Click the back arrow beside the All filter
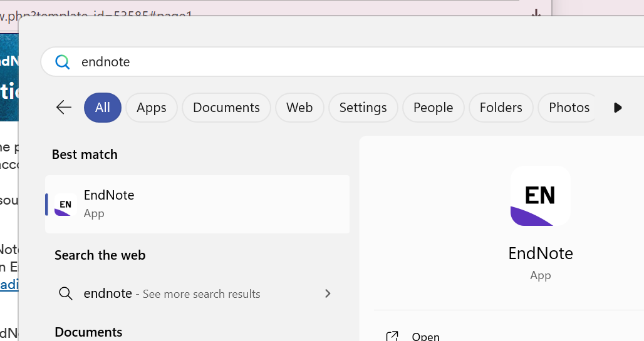This screenshot has width=644, height=341. (64, 108)
